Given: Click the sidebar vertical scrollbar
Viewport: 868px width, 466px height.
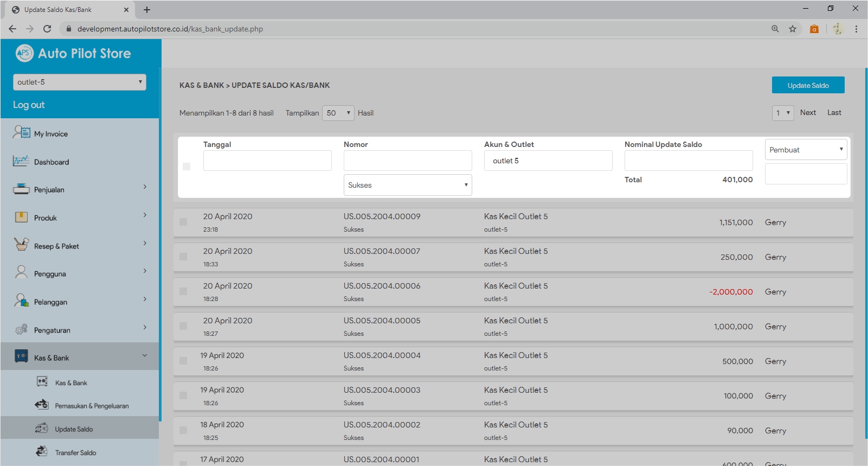Looking at the screenshot, I should (160, 244).
